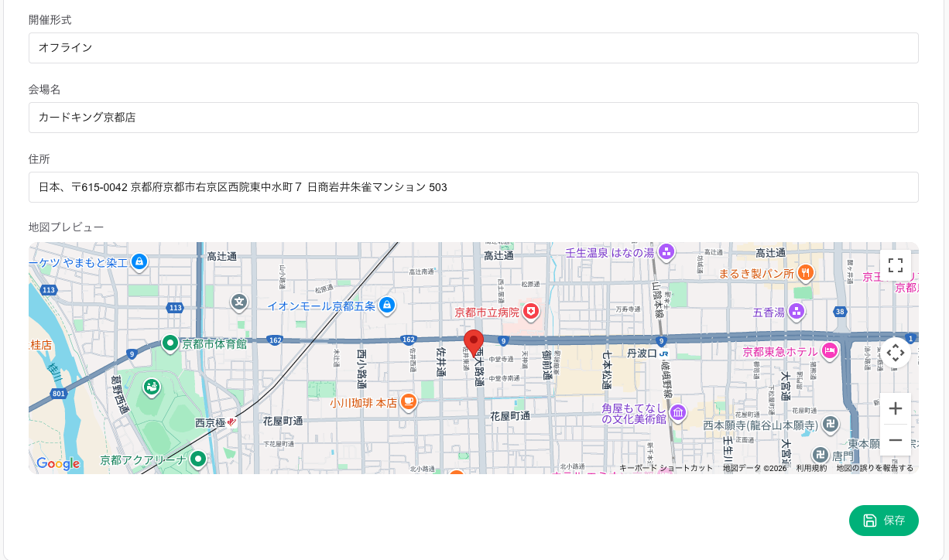Save the form with 保存 button
This screenshot has height=560, width=949.
(x=883, y=521)
